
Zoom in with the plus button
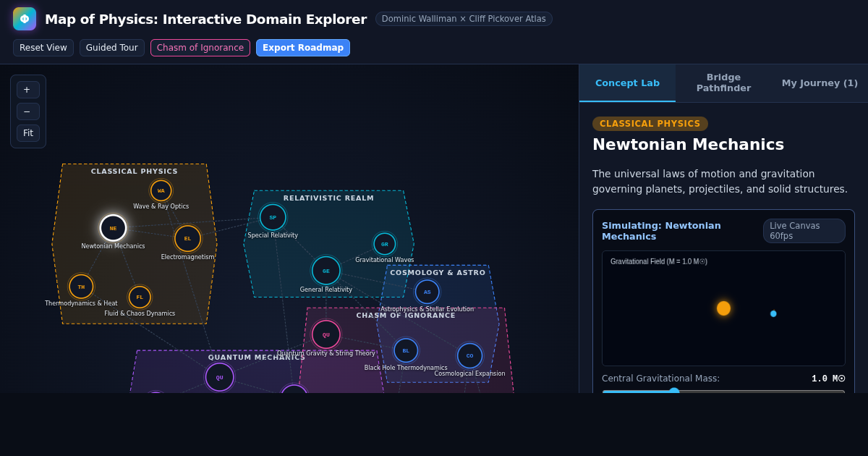click(28, 90)
